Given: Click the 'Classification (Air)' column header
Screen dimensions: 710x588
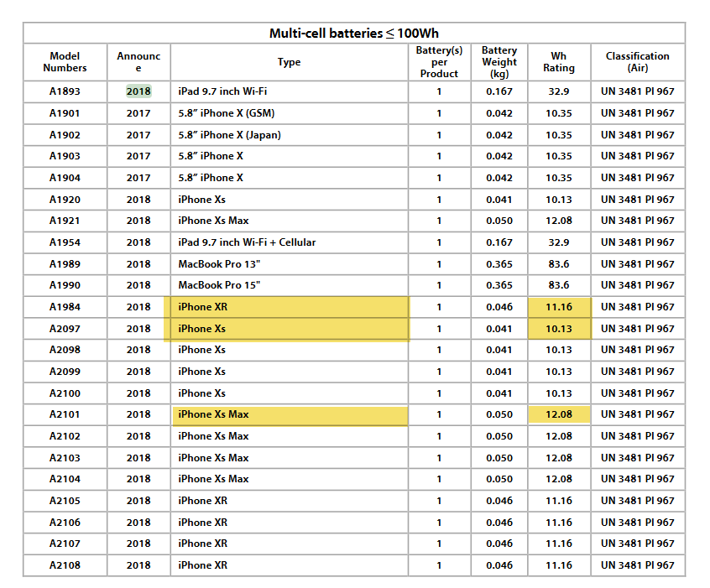Looking at the screenshot, I should coord(638,62).
